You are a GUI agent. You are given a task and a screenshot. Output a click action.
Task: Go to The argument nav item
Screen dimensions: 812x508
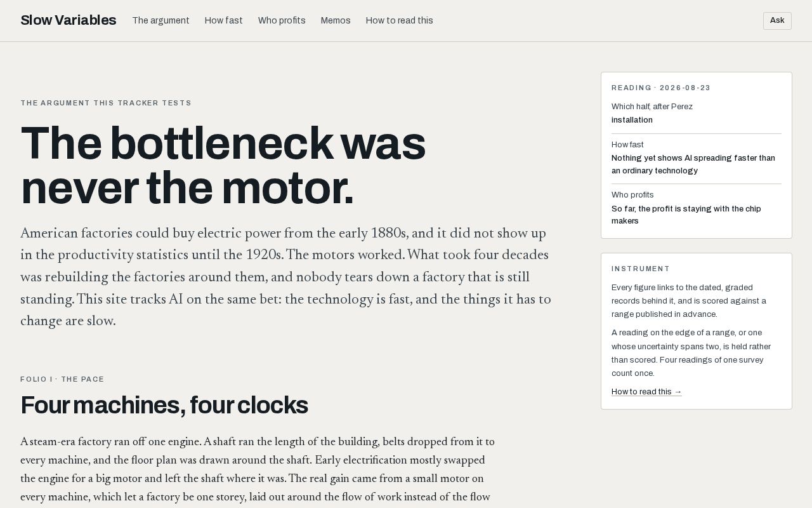click(x=160, y=20)
